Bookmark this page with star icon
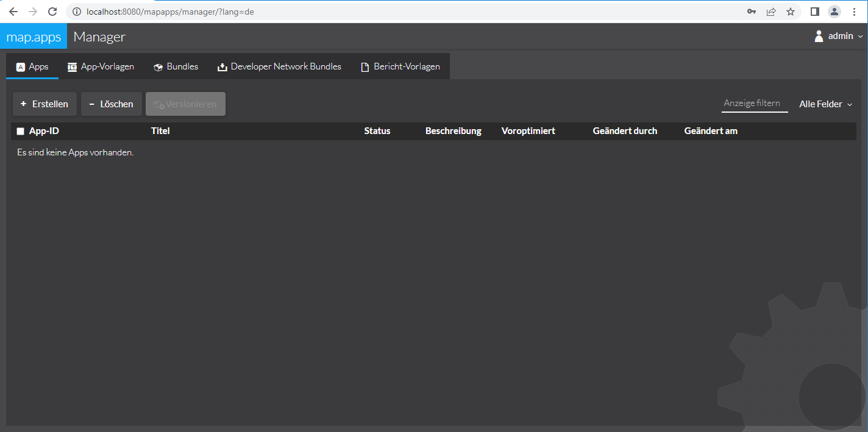 click(x=791, y=12)
